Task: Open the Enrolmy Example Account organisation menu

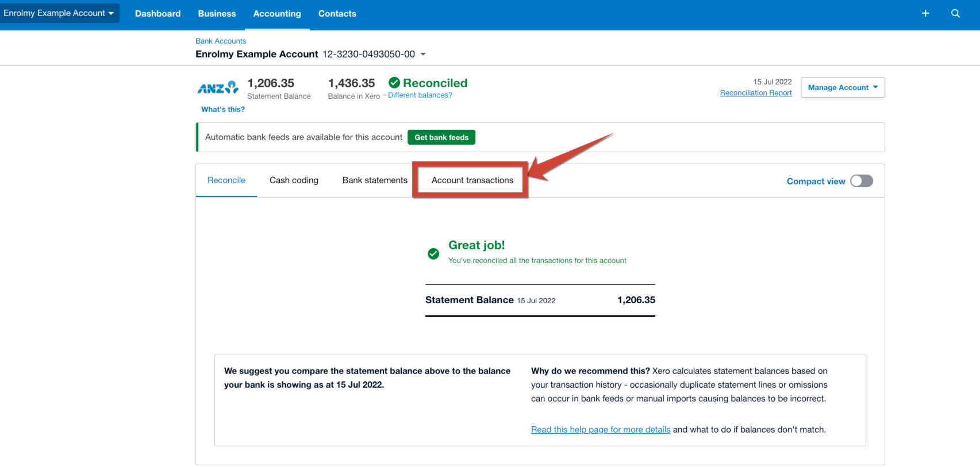Action: pos(59,13)
